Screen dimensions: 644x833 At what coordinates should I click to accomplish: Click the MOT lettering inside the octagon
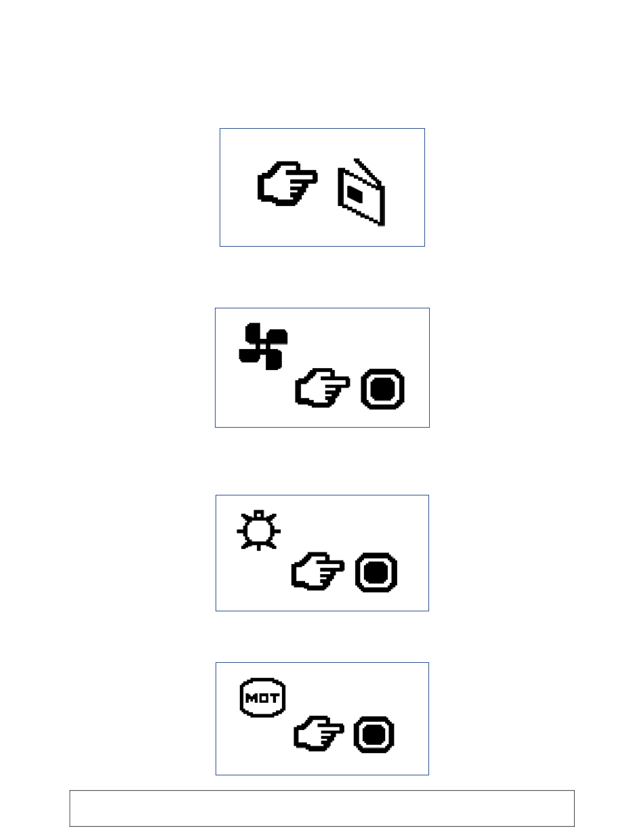click(263, 698)
